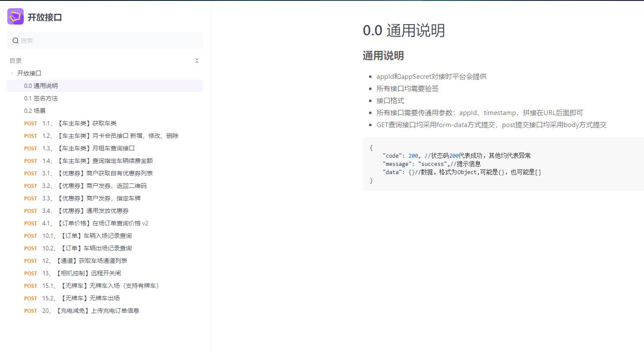Click the POST badge beside 20 上传充电订单信息
Image resolution: width=644 pixels, height=352 pixels.
point(30,311)
